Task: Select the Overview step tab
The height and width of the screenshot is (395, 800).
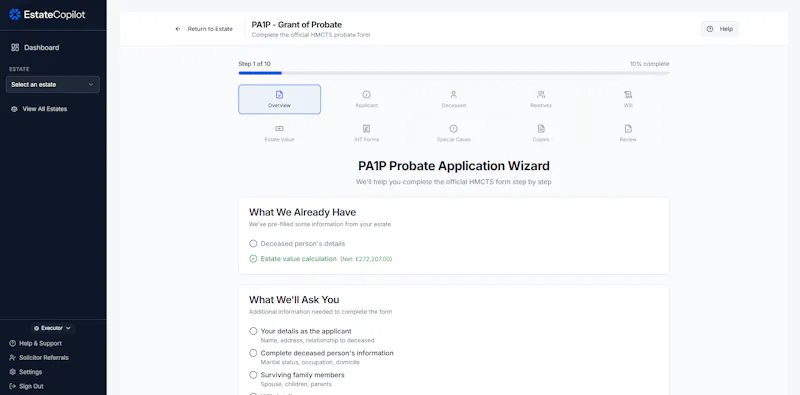Action: pyautogui.click(x=280, y=100)
